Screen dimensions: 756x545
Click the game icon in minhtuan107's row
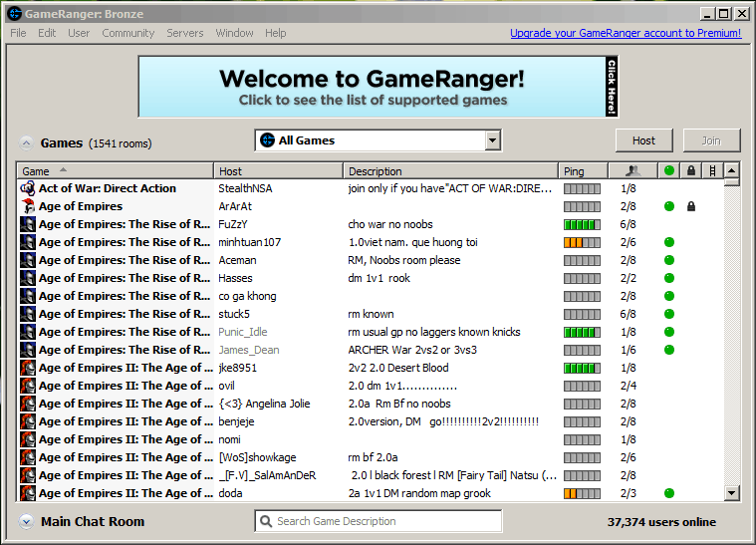tap(28, 242)
